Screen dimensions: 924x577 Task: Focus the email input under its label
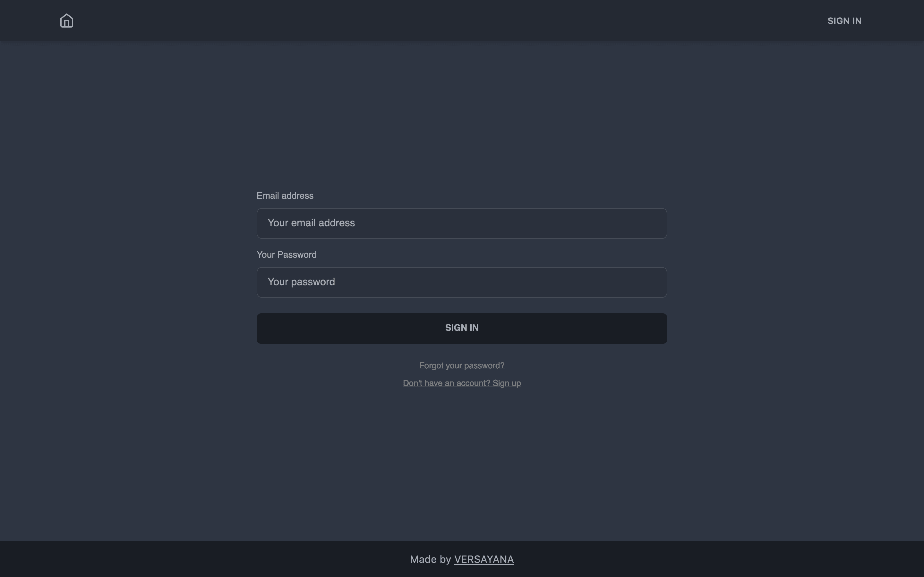(x=461, y=223)
